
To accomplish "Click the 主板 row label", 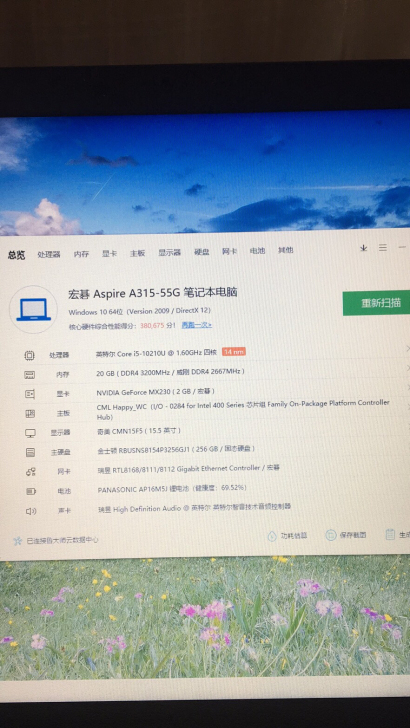I will pos(63,413).
